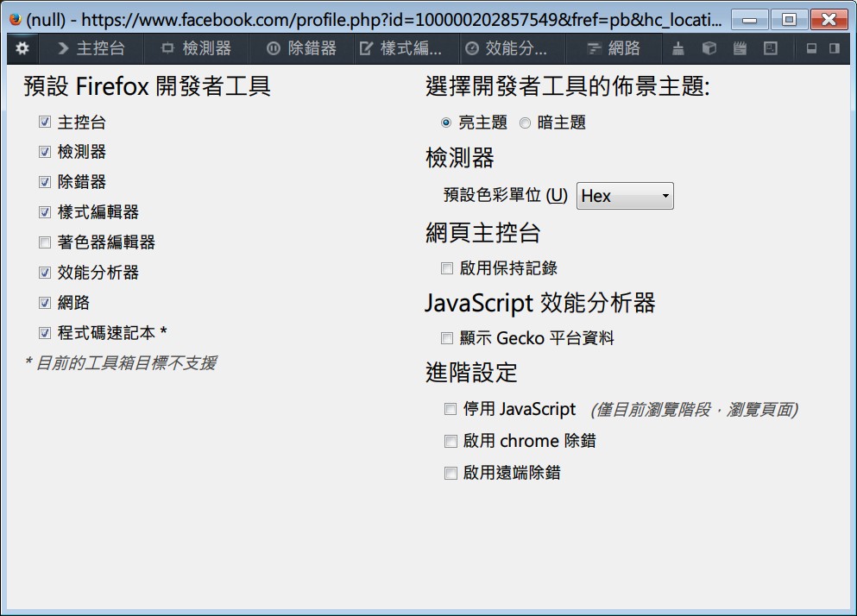
Task: Click the Firefox icon in the title bar
Action: (x=16, y=20)
